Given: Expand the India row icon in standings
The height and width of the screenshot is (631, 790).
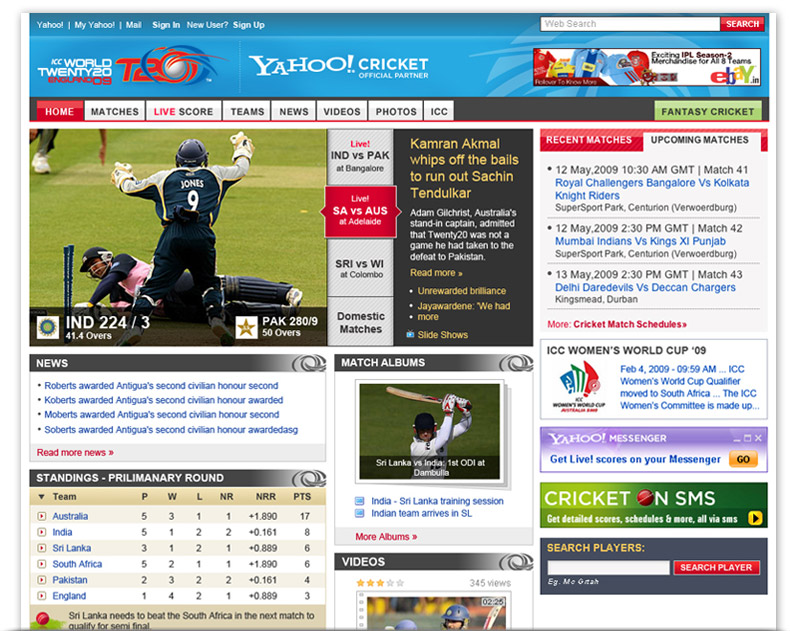Looking at the screenshot, I should 42,532.
